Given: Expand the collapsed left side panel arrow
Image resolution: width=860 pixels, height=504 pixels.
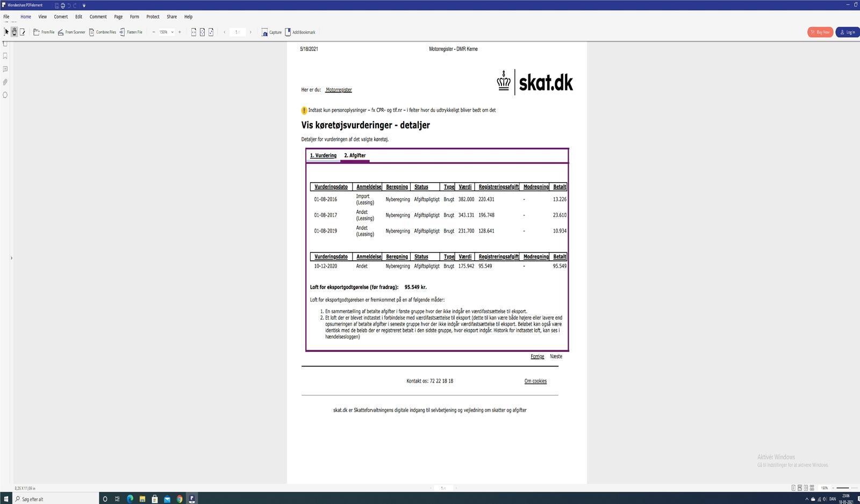Looking at the screenshot, I should (x=11, y=258).
